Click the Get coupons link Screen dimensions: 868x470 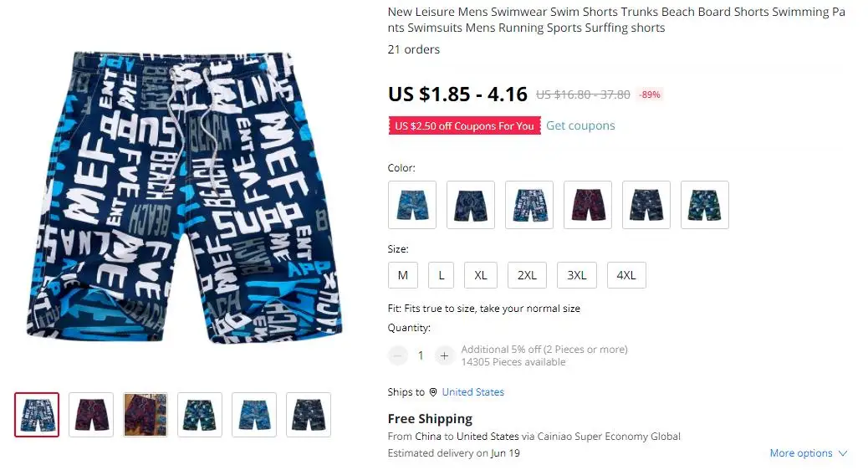[580, 125]
